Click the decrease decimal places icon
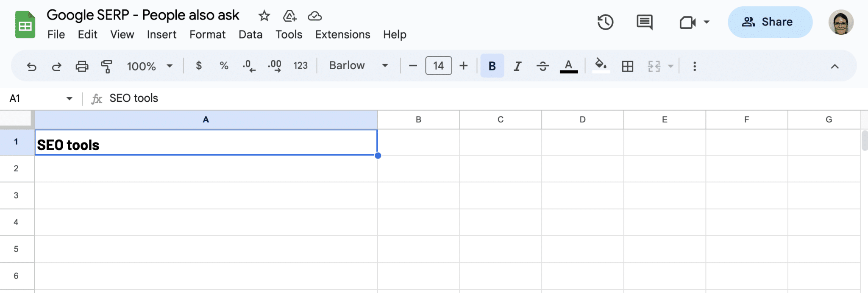 pos(248,66)
